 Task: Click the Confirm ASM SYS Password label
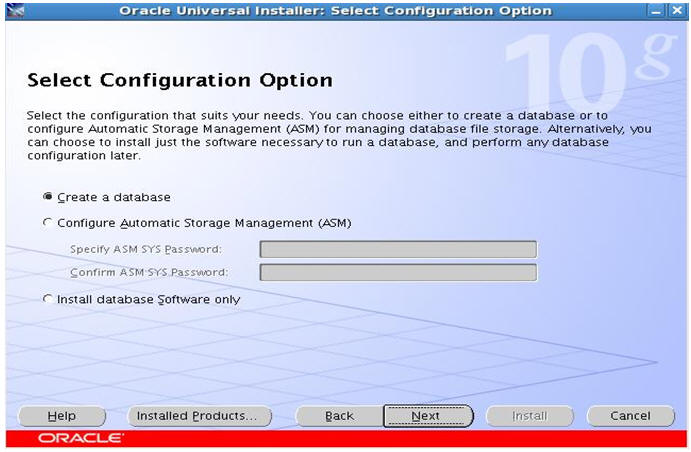[x=149, y=272]
